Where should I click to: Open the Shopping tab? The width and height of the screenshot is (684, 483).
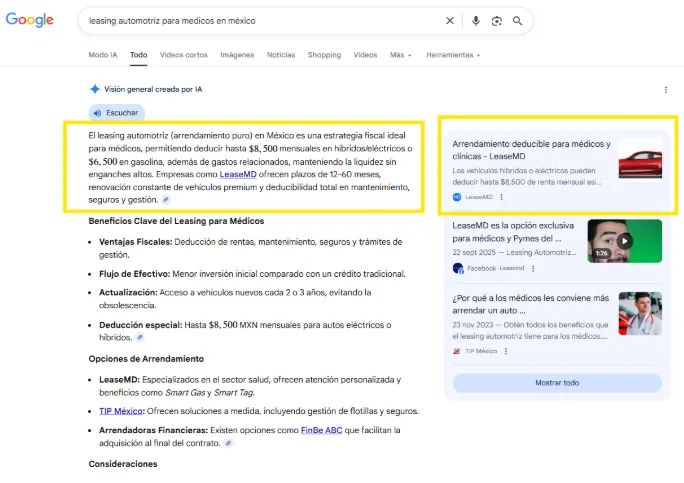click(324, 55)
